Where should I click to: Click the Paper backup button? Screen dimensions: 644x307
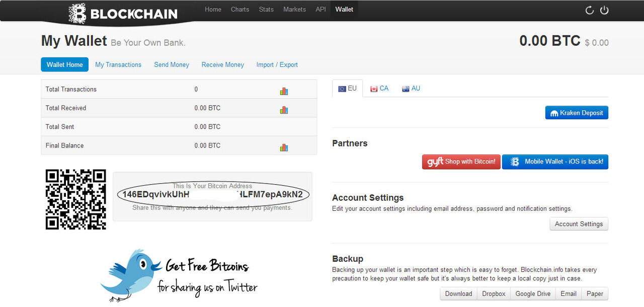coord(595,293)
